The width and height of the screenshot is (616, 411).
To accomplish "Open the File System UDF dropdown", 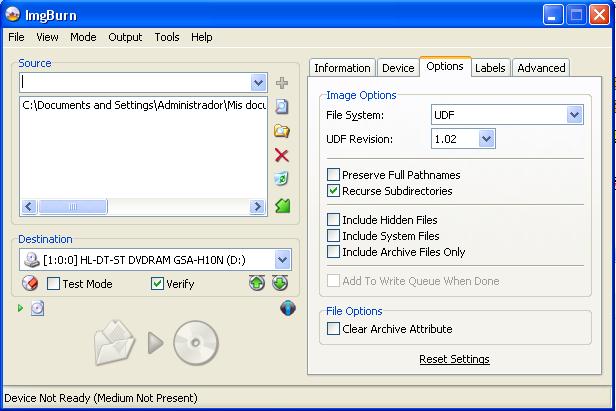I will (574, 115).
